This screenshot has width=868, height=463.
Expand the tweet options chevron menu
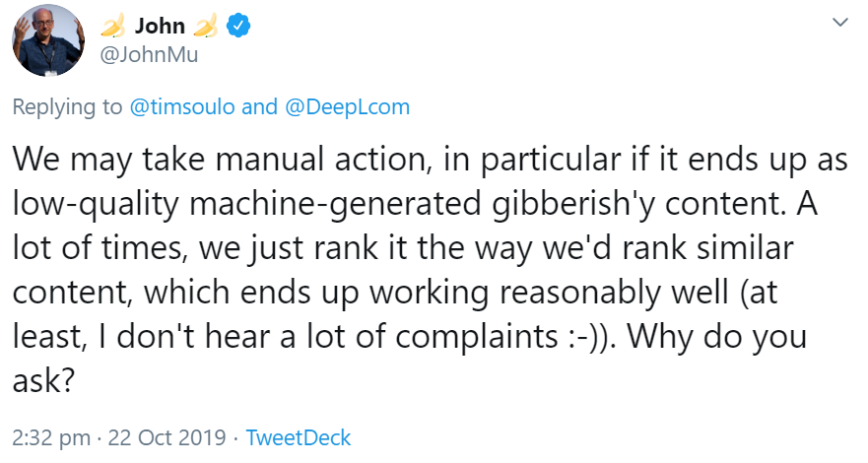coord(839,22)
